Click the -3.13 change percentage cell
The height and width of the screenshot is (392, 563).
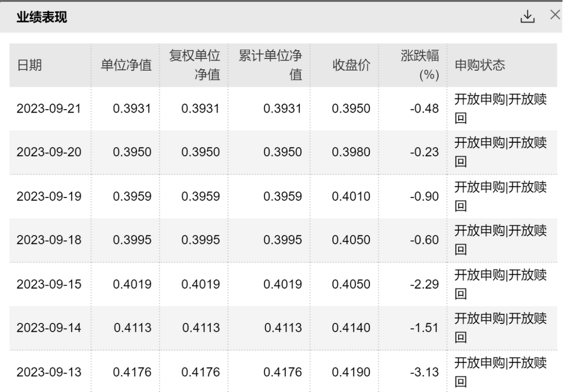click(x=425, y=372)
